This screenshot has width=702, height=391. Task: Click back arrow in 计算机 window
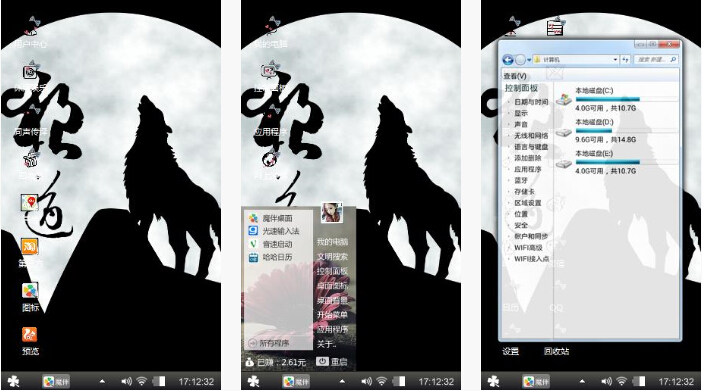coord(508,60)
